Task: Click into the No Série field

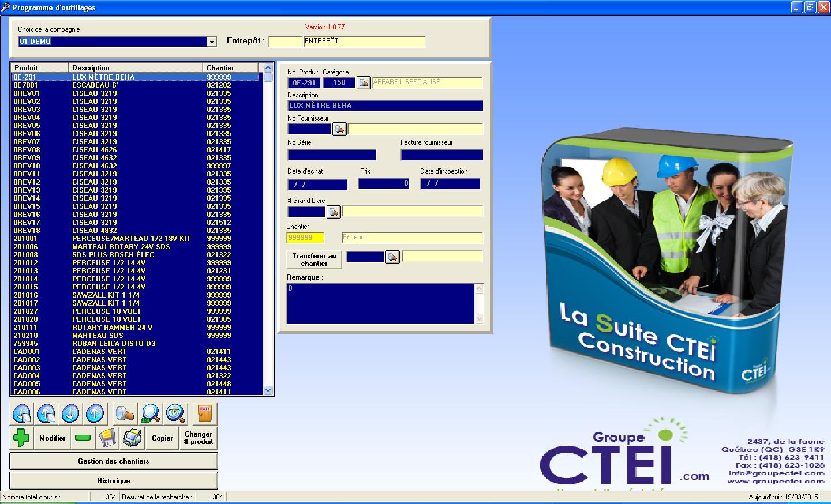Action: pyautogui.click(x=331, y=155)
